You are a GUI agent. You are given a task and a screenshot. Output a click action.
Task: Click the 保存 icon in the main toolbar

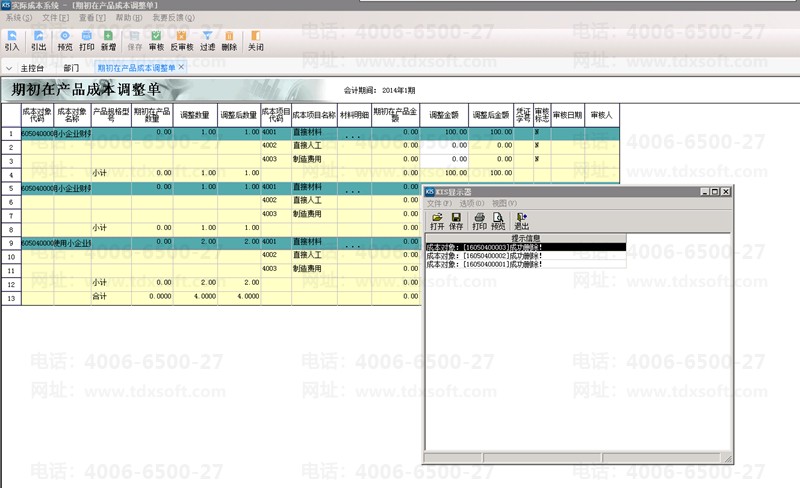click(135, 40)
